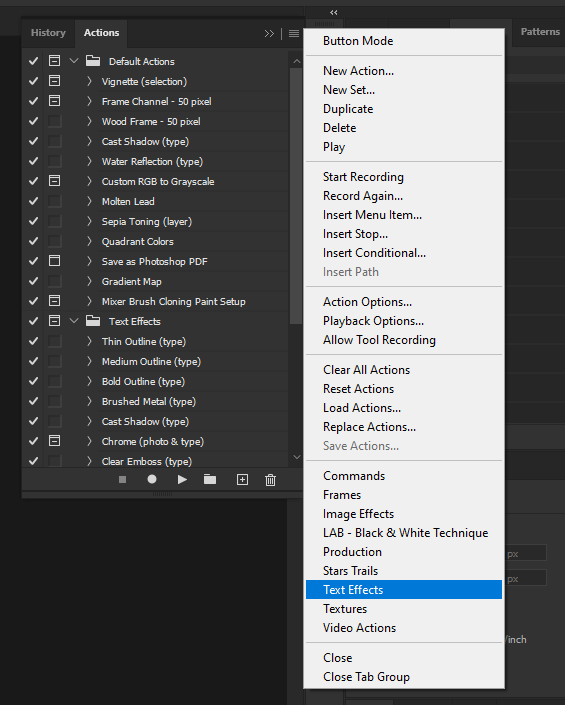Expand Cast Shadow (type) in Default Actions
This screenshot has width=565, height=705.
point(89,141)
